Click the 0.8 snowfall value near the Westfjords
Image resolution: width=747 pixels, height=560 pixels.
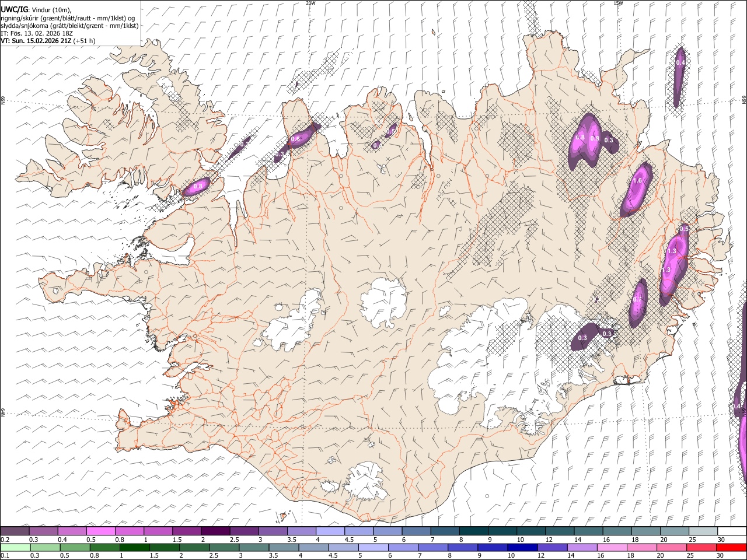198,187
